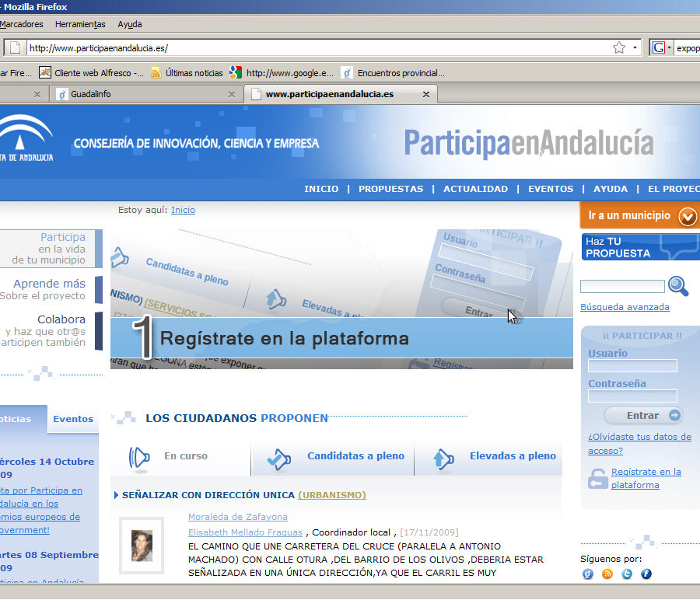The image size is (700, 600).
Task: Click the Guadalinfo follow icon under Síguenos por
Action: (588, 574)
